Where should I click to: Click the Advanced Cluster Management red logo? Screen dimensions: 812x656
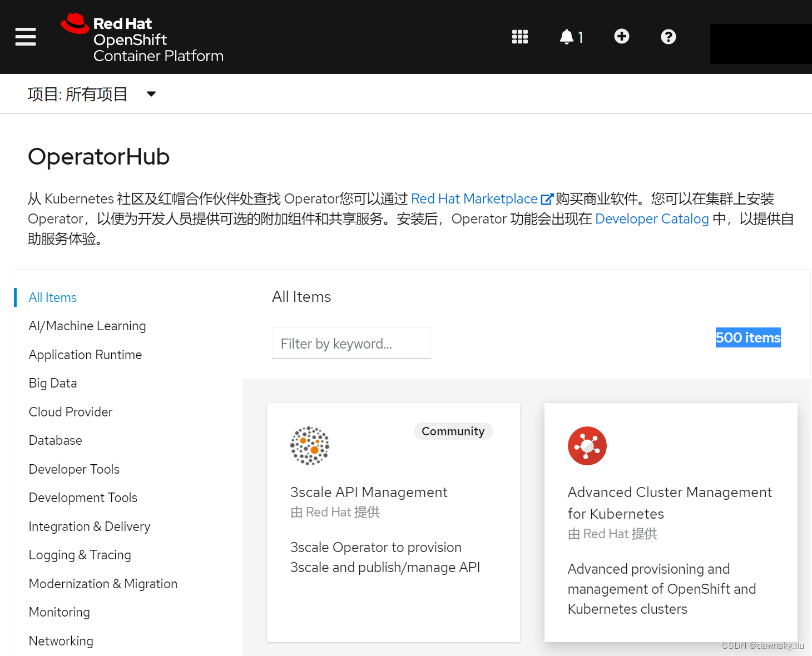click(587, 446)
